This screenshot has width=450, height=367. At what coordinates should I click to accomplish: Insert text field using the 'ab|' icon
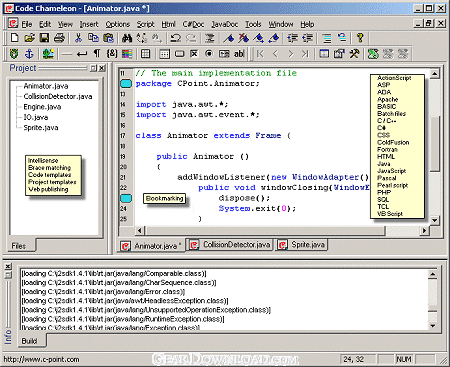[239, 54]
